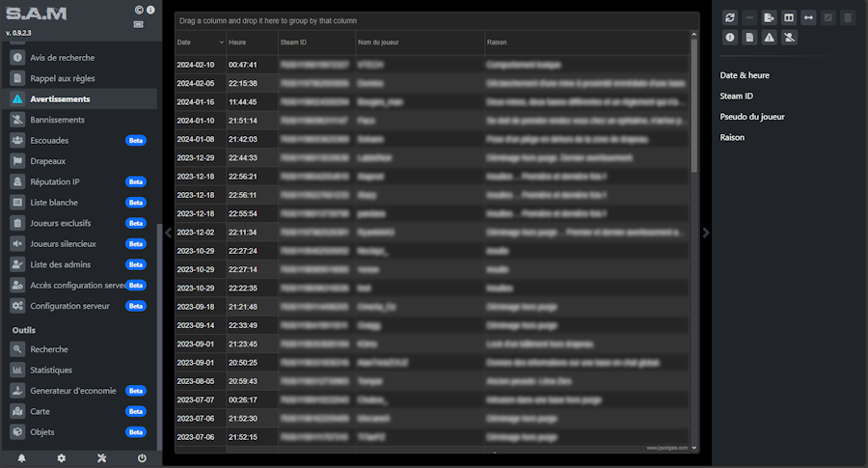Viewport: 868px width, 468px height.
Task: Click the info icon beside the logo
Action: click(150, 10)
